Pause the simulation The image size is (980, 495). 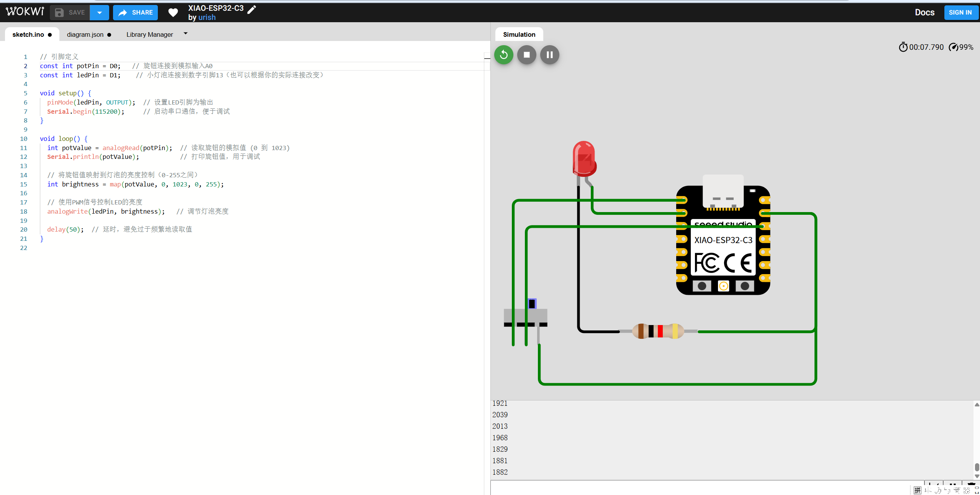(550, 55)
